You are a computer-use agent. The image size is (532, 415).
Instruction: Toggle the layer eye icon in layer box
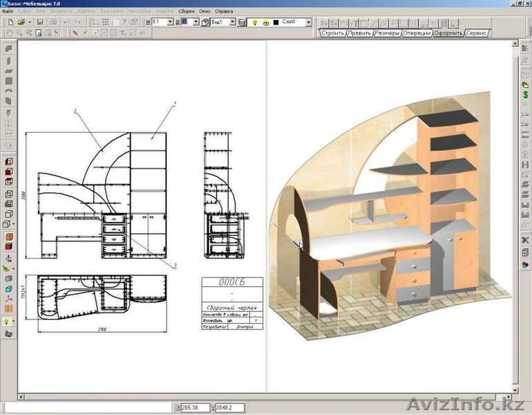(266, 22)
